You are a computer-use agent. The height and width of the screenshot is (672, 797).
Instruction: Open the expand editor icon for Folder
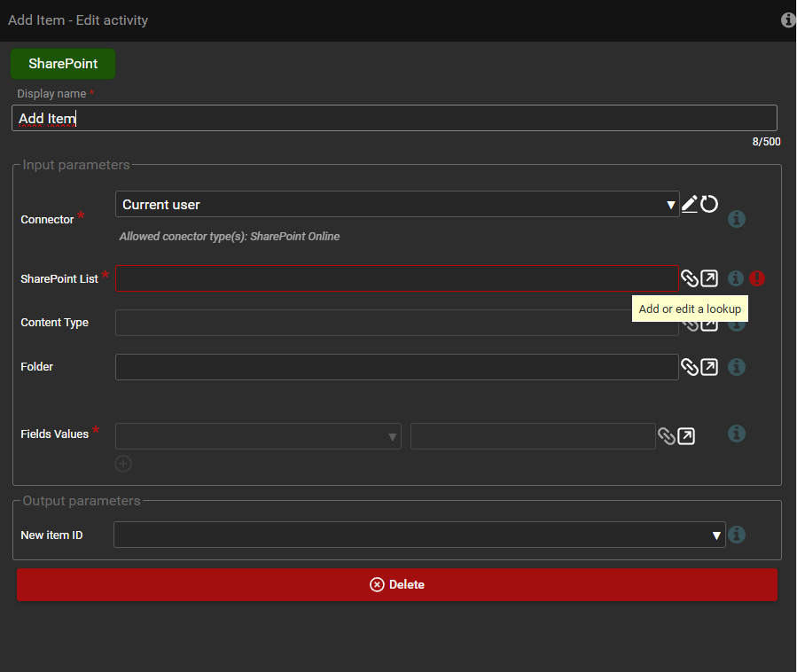pos(709,366)
